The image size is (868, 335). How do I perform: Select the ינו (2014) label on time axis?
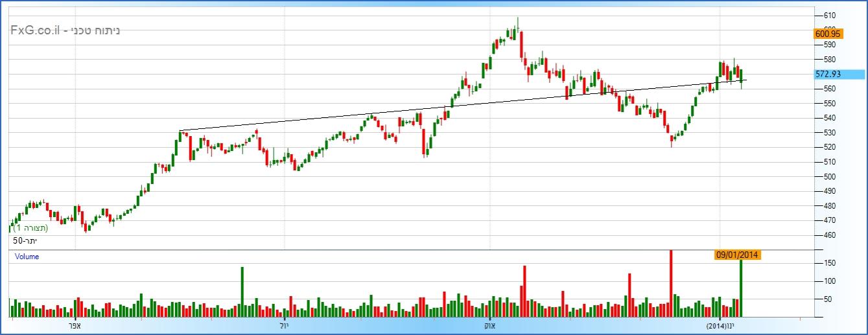pos(720,325)
